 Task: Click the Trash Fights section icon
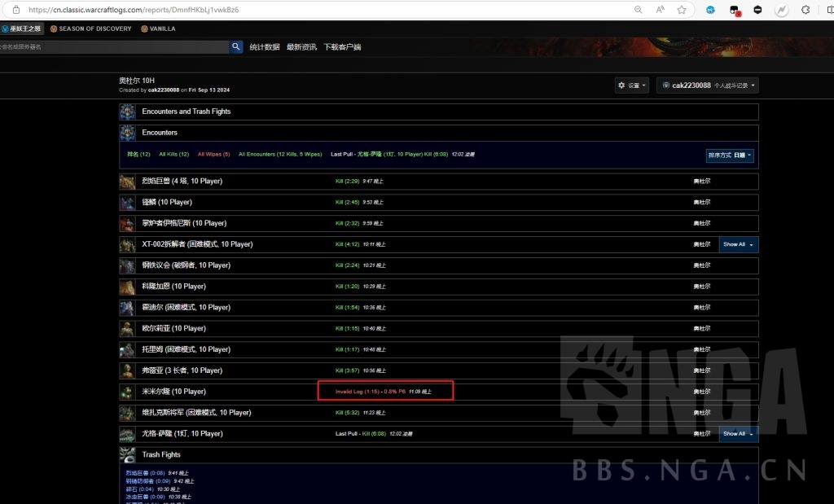[128, 454]
